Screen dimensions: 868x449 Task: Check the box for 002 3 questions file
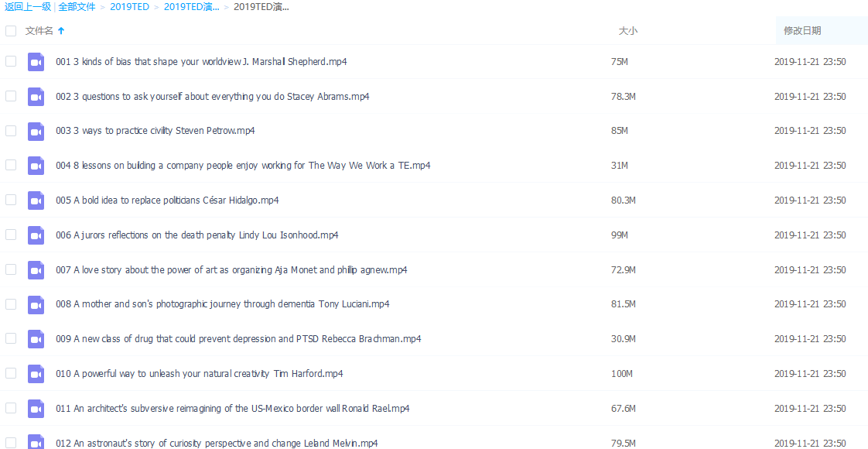point(11,97)
